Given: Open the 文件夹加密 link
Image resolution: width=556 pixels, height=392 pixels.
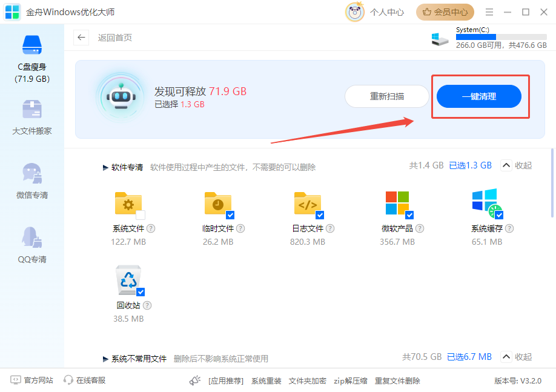Looking at the screenshot, I should 308,381.
